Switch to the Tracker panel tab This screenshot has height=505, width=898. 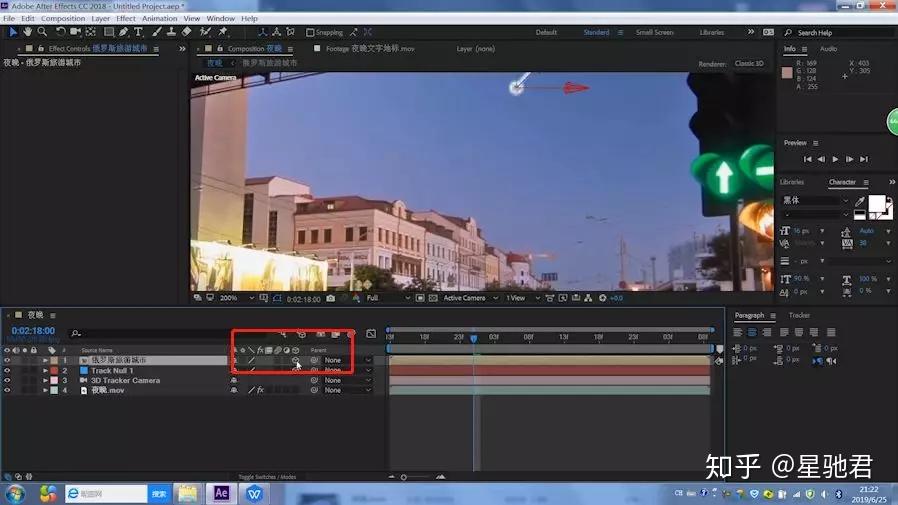(799, 316)
